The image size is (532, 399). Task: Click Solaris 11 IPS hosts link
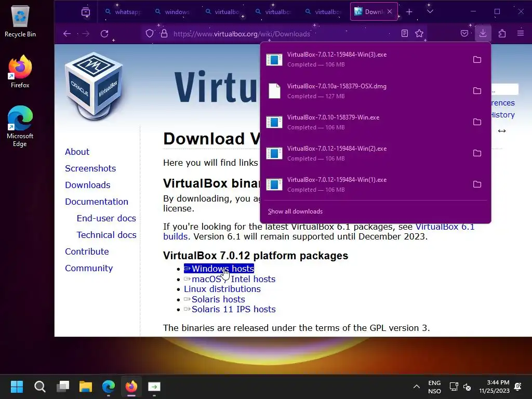[x=230, y=310]
